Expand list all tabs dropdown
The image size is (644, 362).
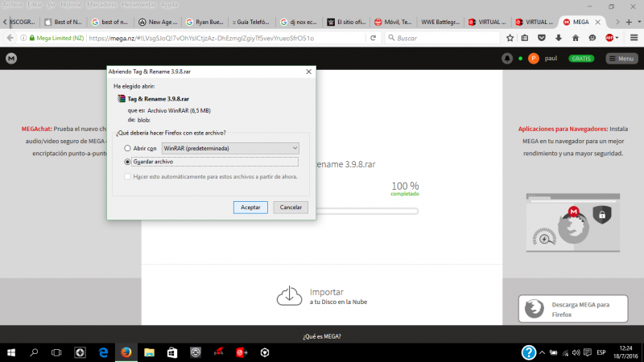639,23
